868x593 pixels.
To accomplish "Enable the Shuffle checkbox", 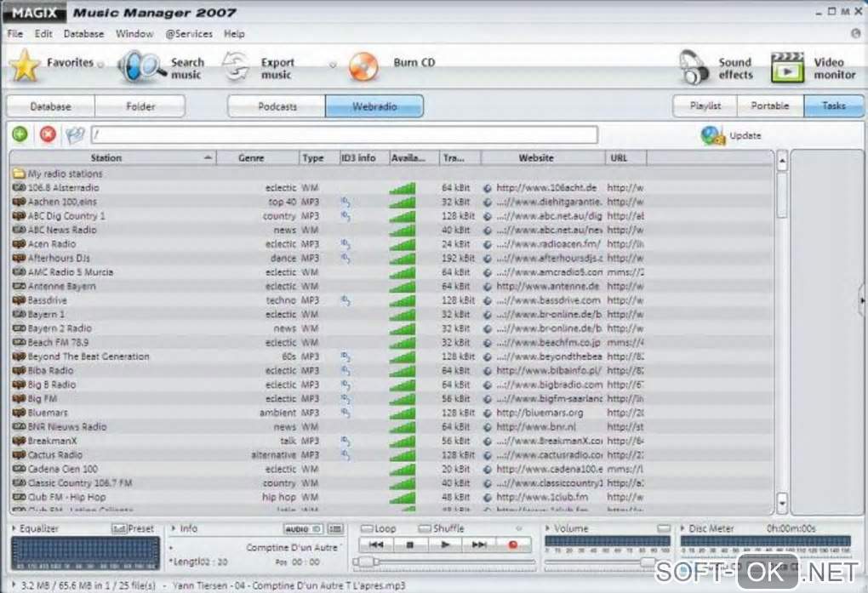I will (425, 529).
